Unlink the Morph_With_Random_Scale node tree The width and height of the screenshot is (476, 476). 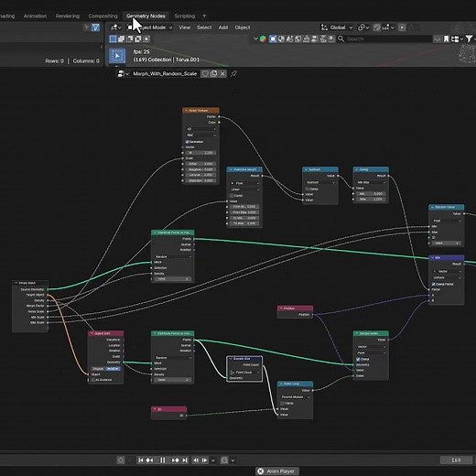pos(222,73)
